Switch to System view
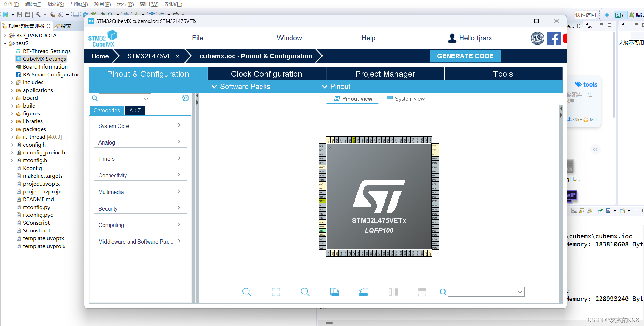The width and height of the screenshot is (644, 326). (406, 99)
